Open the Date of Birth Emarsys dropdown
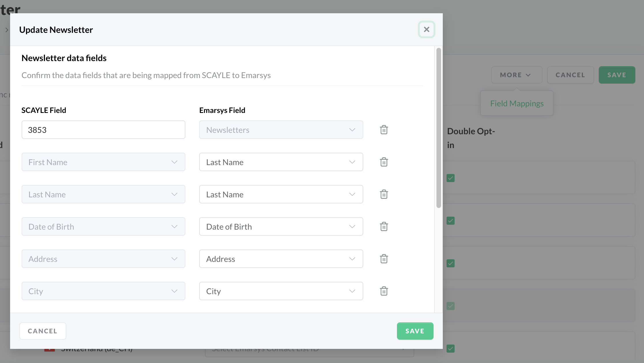The image size is (644, 363). click(x=281, y=226)
